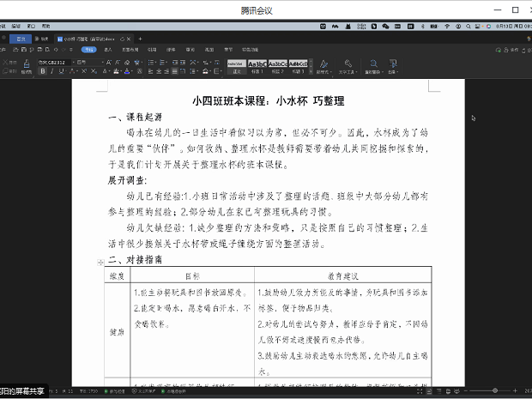Screen dimensions: 532x399
Task: Clear formatting with eraser icon
Action: [x=127, y=63]
